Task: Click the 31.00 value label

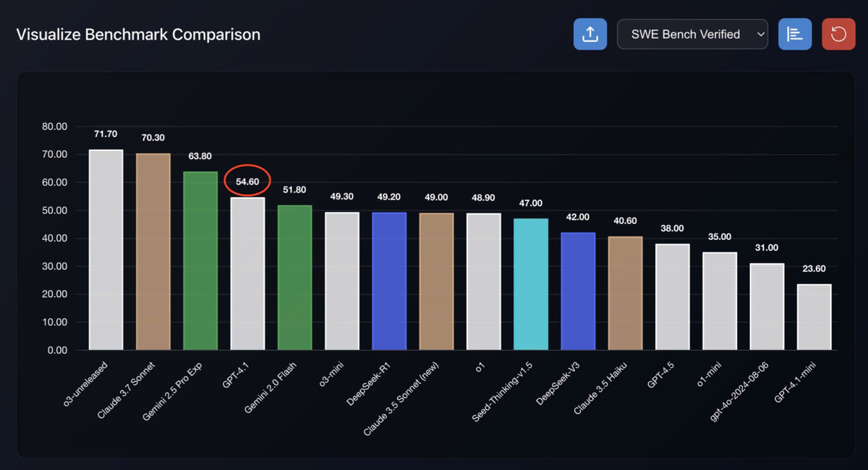Action: pyautogui.click(x=767, y=247)
